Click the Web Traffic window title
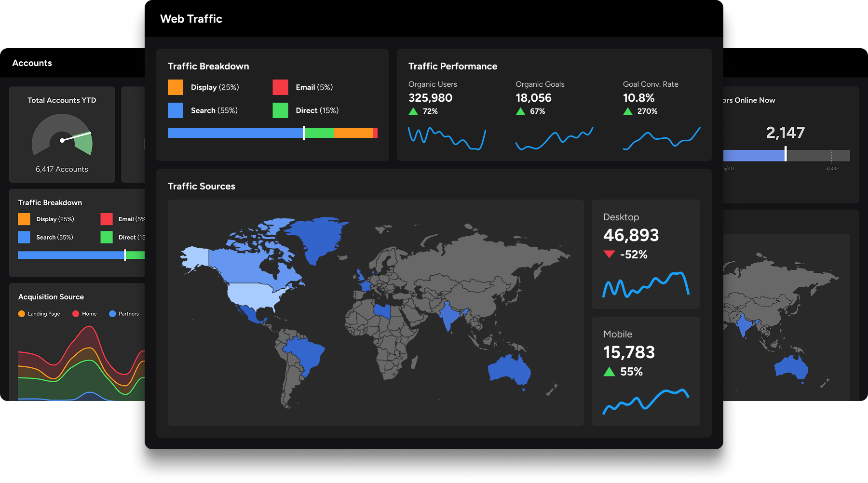Viewport: 868px width, 483px height. [191, 19]
